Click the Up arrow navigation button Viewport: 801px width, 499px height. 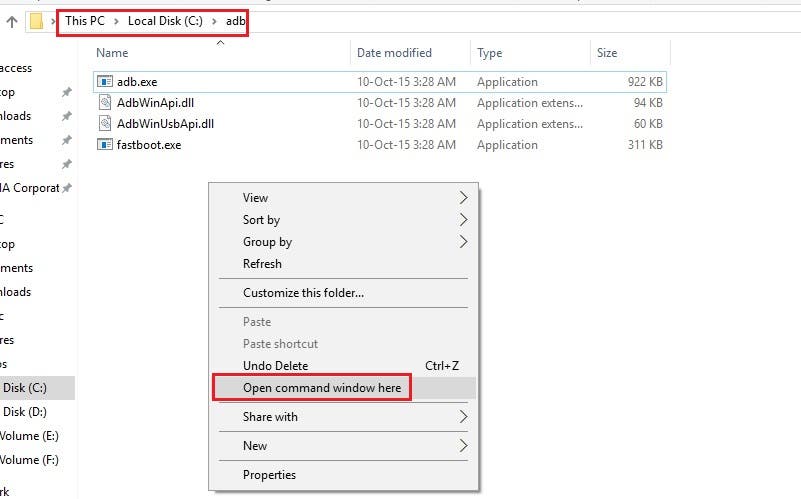12,21
